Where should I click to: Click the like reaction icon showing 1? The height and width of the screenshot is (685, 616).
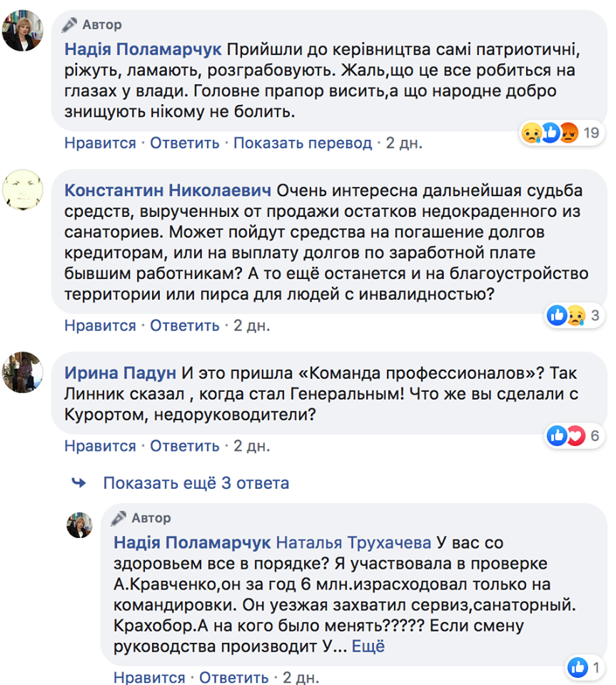point(584,668)
